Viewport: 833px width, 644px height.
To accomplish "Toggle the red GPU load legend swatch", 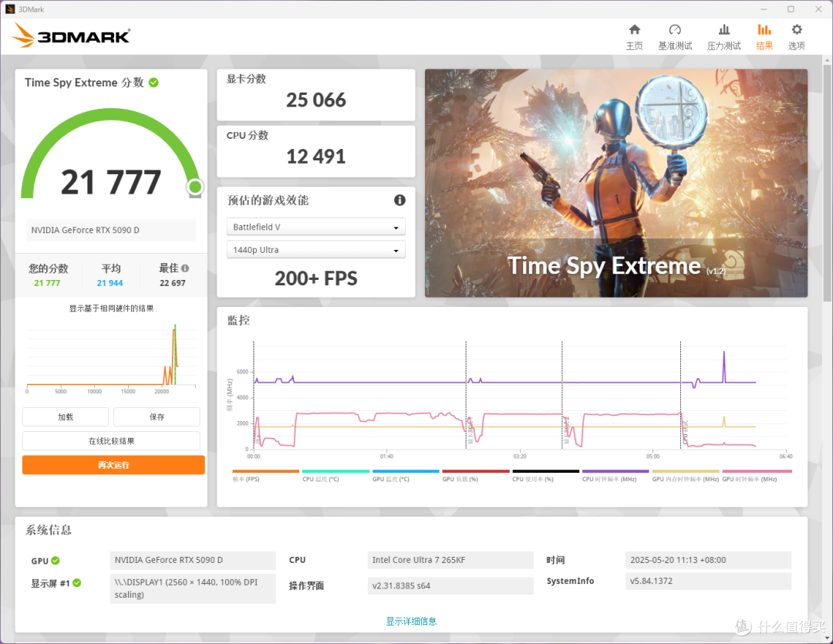I will pos(475,471).
